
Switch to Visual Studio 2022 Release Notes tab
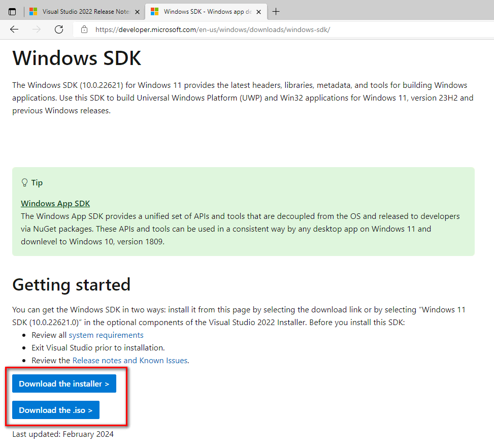click(x=84, y=12)
